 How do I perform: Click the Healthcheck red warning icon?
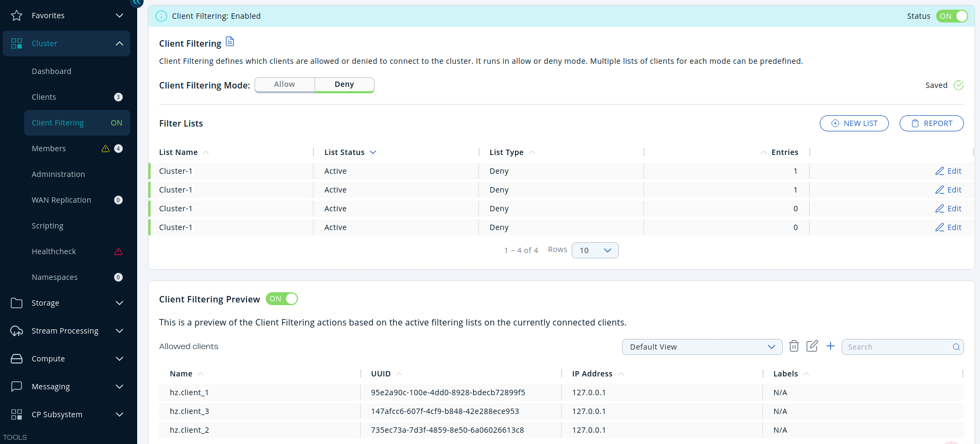[118, 251]
